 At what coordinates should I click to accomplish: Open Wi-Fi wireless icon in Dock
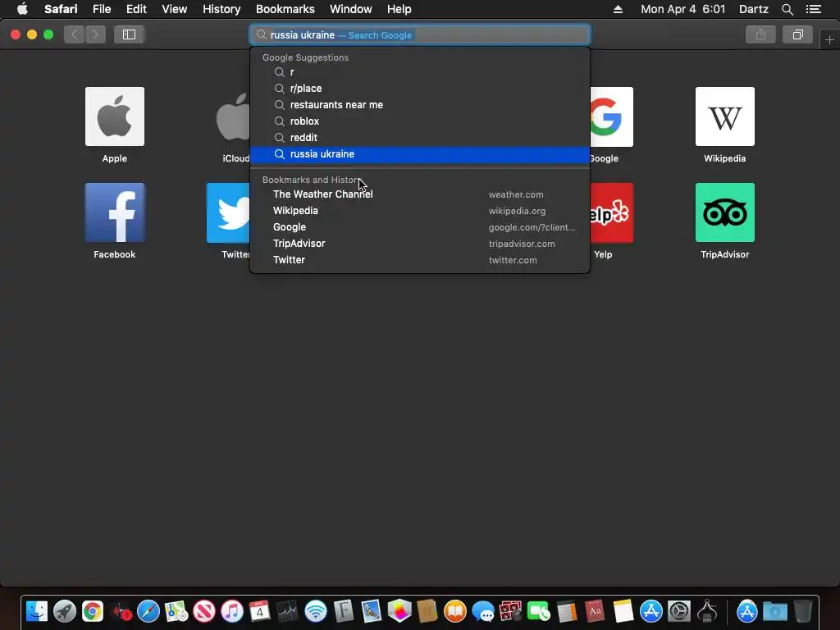[x=316, y=611]
